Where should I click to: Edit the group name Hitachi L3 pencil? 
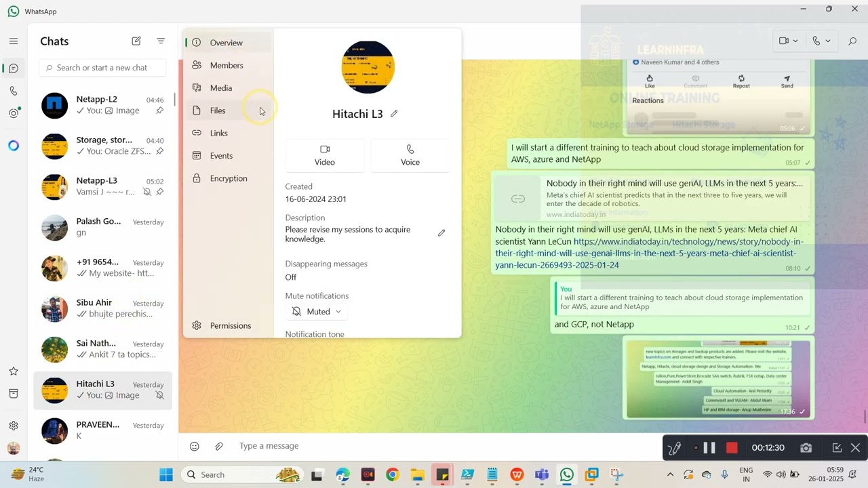(394, 114)
